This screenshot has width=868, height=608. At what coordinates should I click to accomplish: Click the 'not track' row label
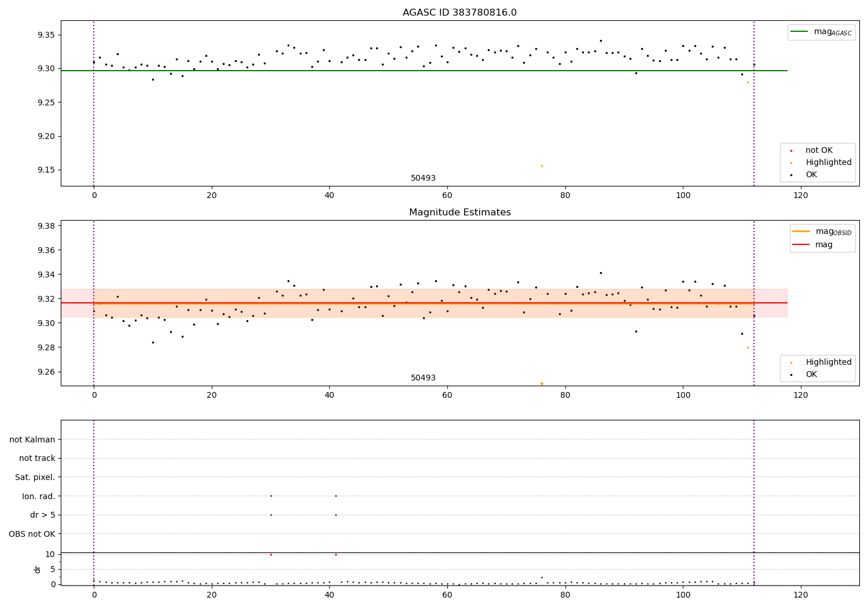point(37,459)
